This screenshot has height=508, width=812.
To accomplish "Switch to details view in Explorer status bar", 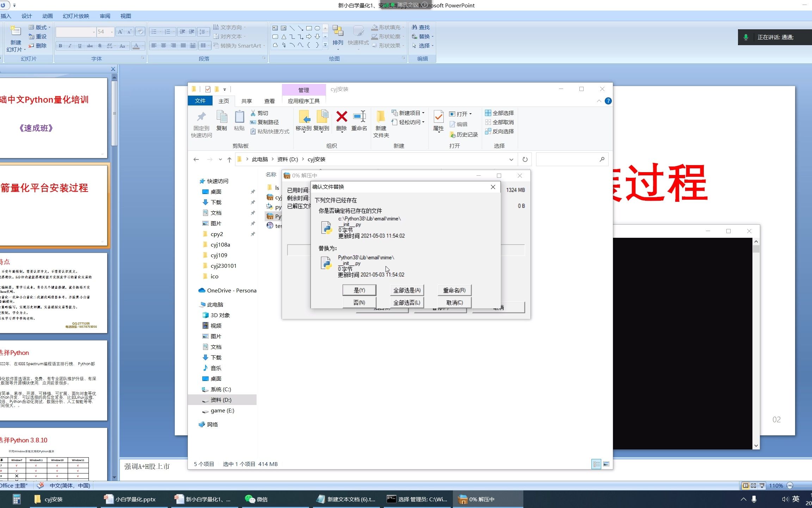I will 596,464.
